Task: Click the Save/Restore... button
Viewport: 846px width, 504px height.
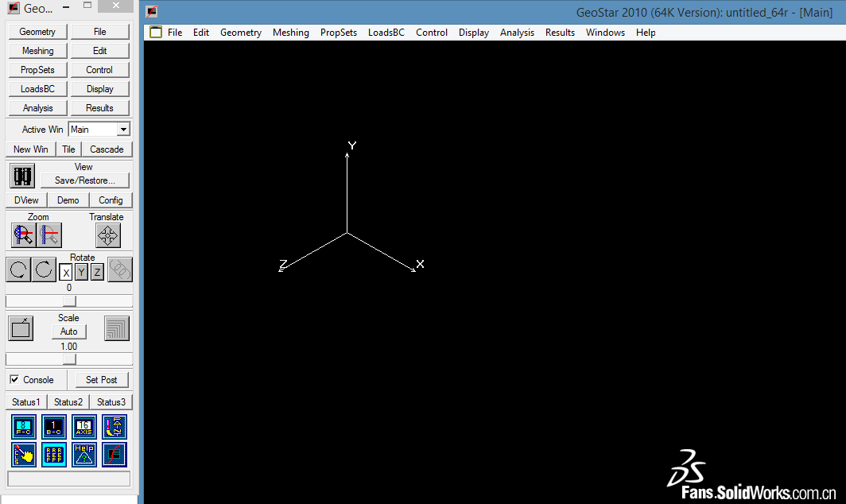Action: pyautogui.click(x=84, y=180)
